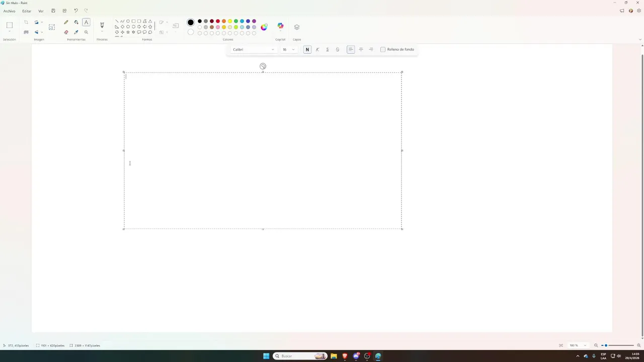
Task: Pick the yellow color swatch
Action: click(230, 21)
